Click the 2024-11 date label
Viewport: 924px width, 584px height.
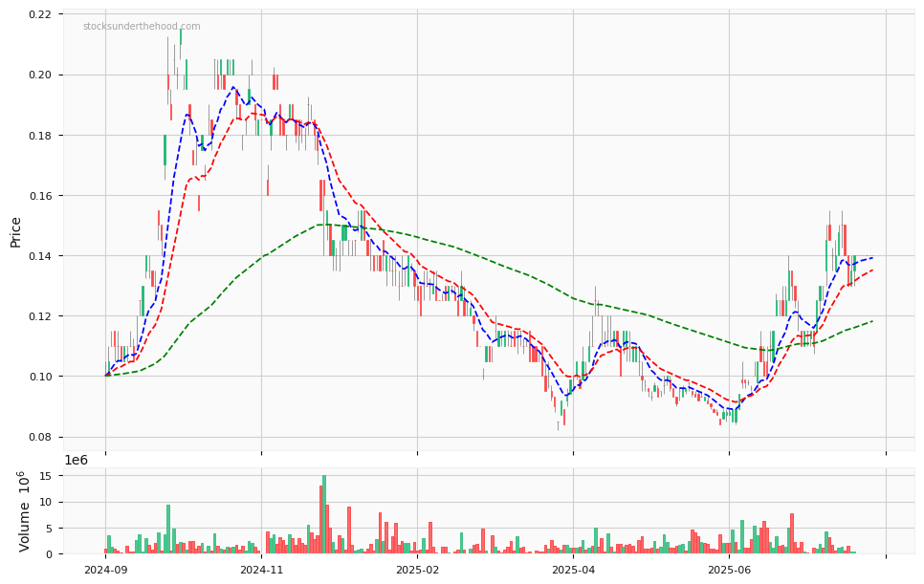coord(262,570)
